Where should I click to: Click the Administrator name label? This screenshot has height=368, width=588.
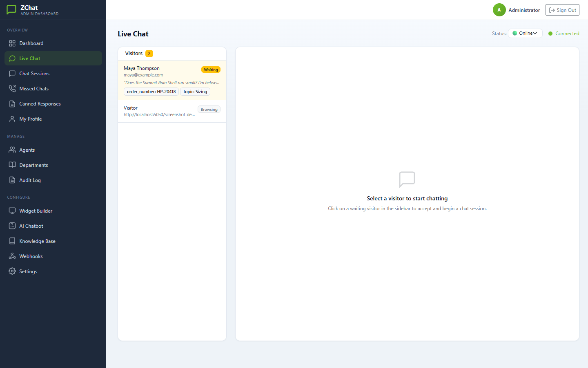[524, 10]
